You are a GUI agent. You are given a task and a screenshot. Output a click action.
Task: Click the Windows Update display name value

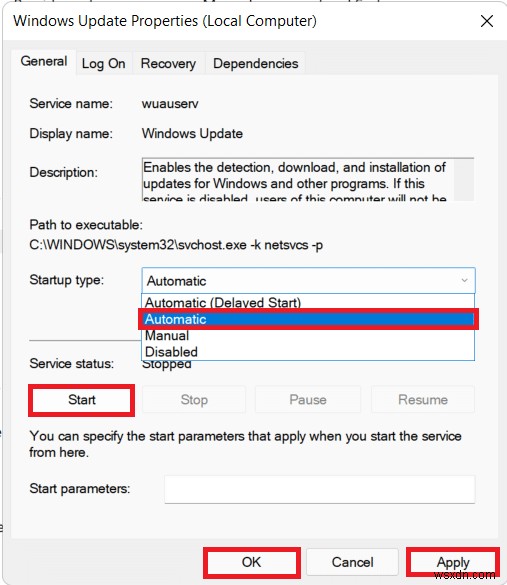point(192,134)
